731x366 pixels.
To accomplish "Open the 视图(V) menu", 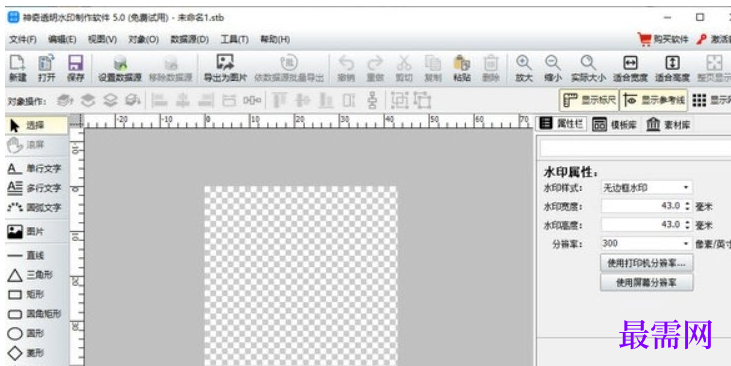I will (x=102, y=40).
